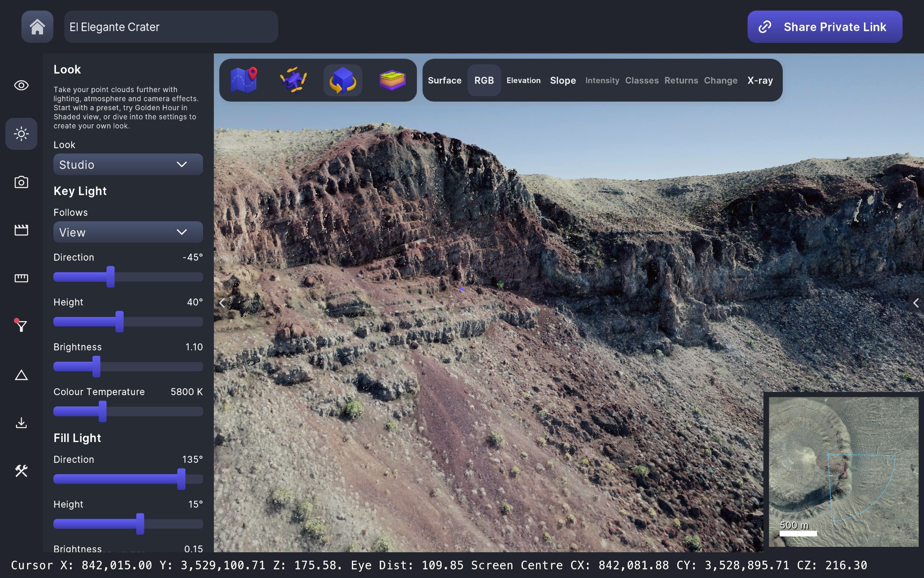
Task: Click the 5800 K temperature value
Action: coord(186,392)
